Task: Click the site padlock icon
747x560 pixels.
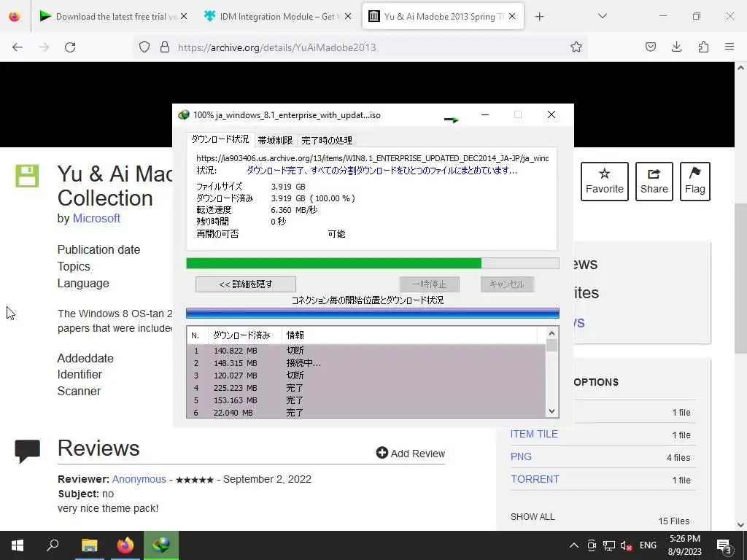Action: click(165, 47)
